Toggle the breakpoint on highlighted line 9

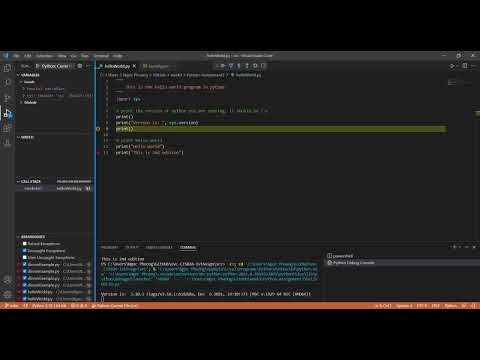(x=98, y=129)
